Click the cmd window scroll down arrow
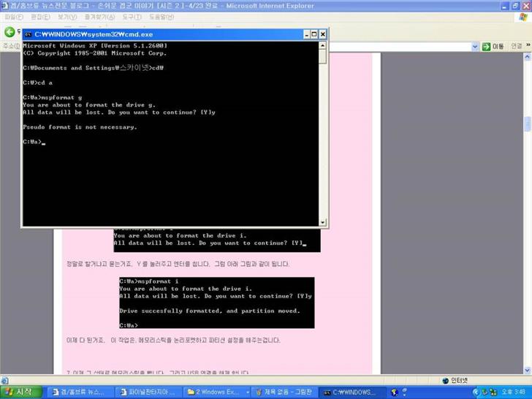This screenshot has height=399, width=532. click(323, 222)
